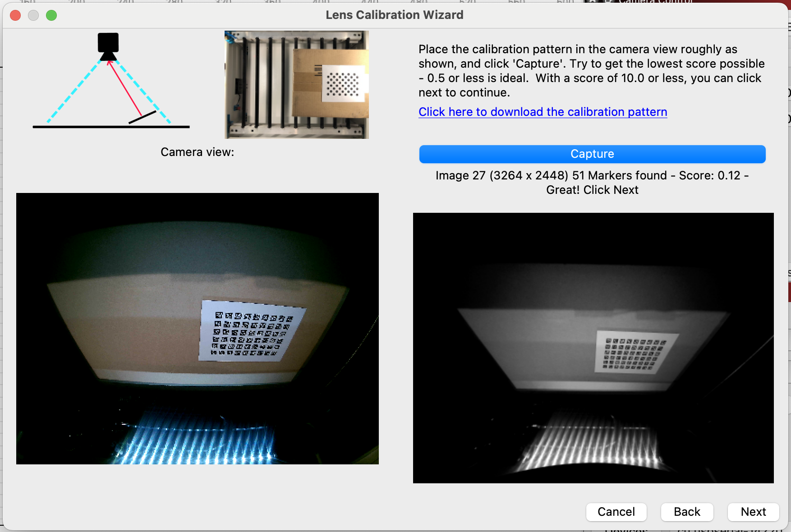This screenshot has width=791, height=532.
Task: Click the camera angle diagram illustration
Action: point(111,81)
